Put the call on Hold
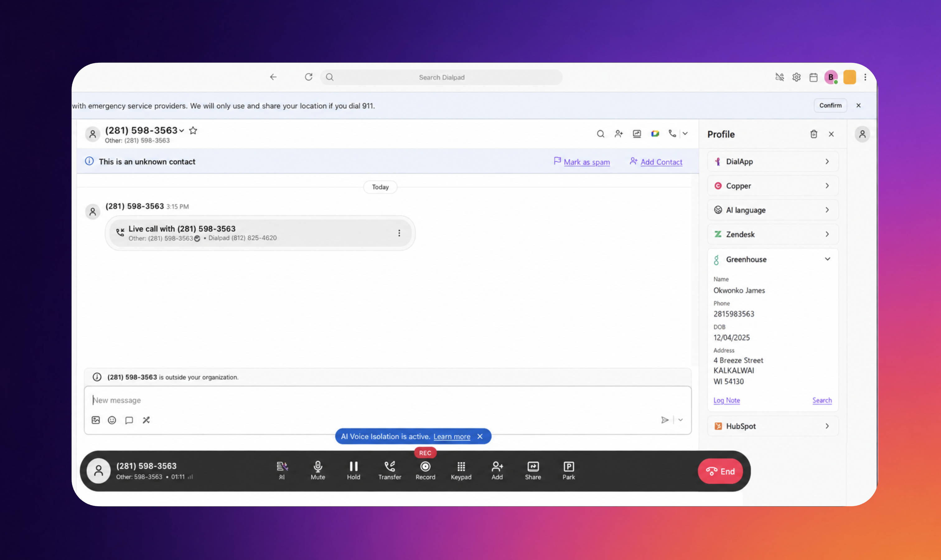Image resolution: width=941 pixels, height=560 pixels. [353, 470]
